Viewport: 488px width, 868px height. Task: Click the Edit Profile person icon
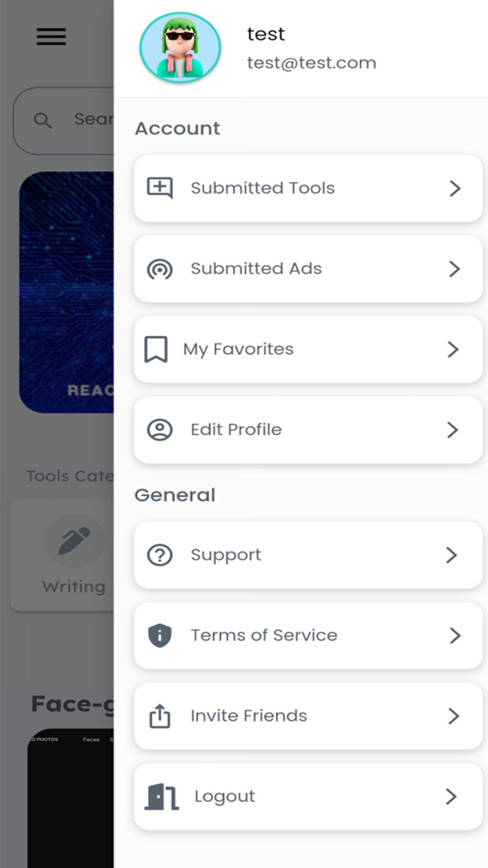point(160,430)
